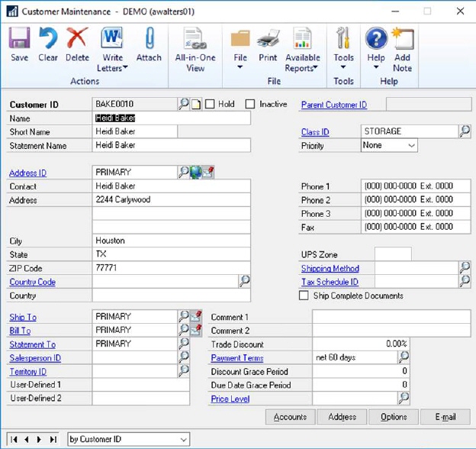
Task: Open Customer ID lookup magnifier
Action: [x=184, y=104]
